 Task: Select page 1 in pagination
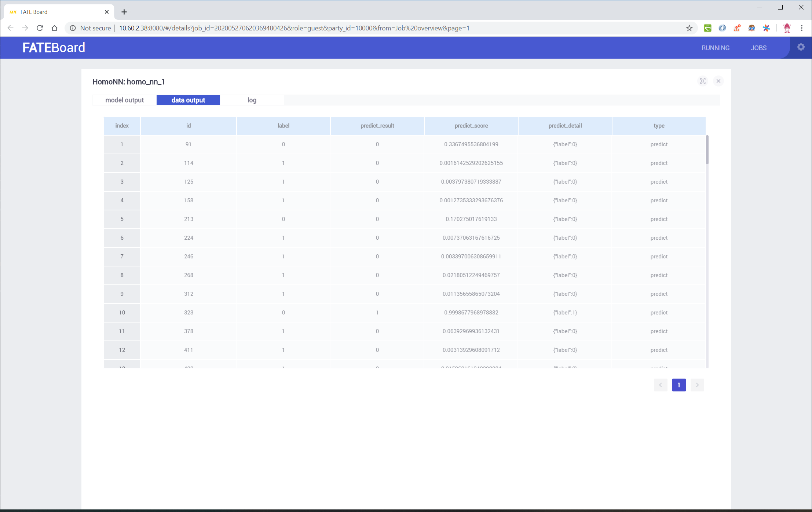tap(679, 385)
